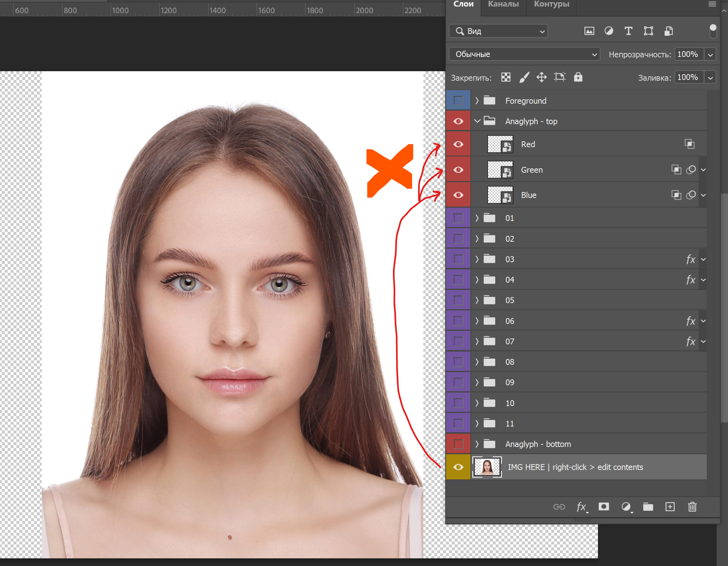Switch to the Каналы tab
The height and width of the screenshot is (566, 728).
coord(503,4)
